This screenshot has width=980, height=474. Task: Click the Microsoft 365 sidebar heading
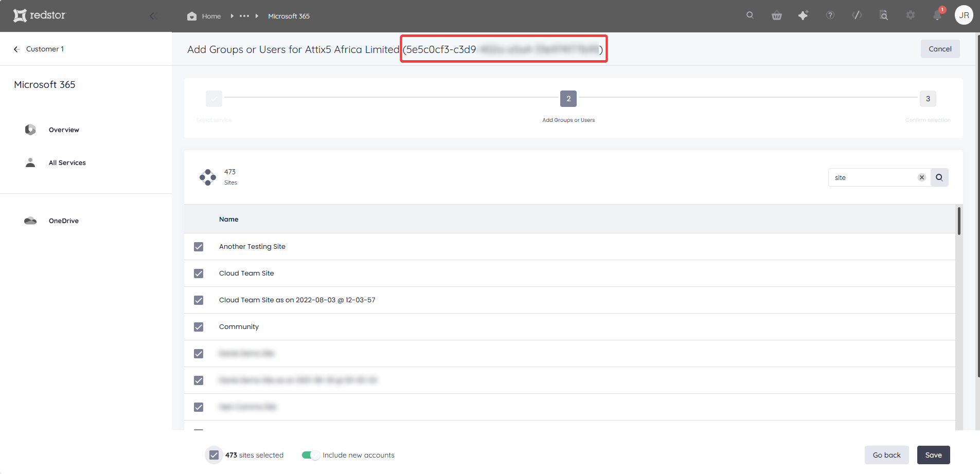(45, 84)
